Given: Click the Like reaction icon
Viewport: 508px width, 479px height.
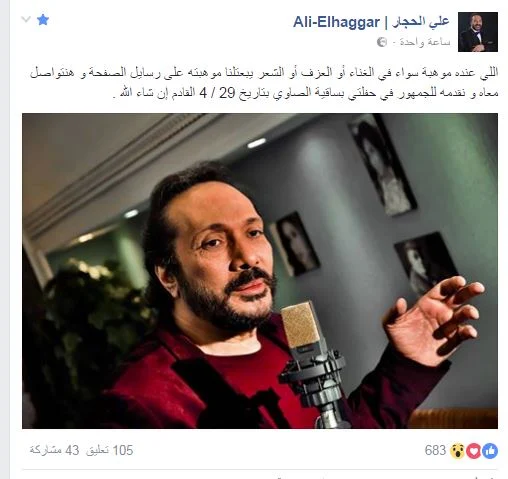Looking at the screenshot, I should point(490,451).
